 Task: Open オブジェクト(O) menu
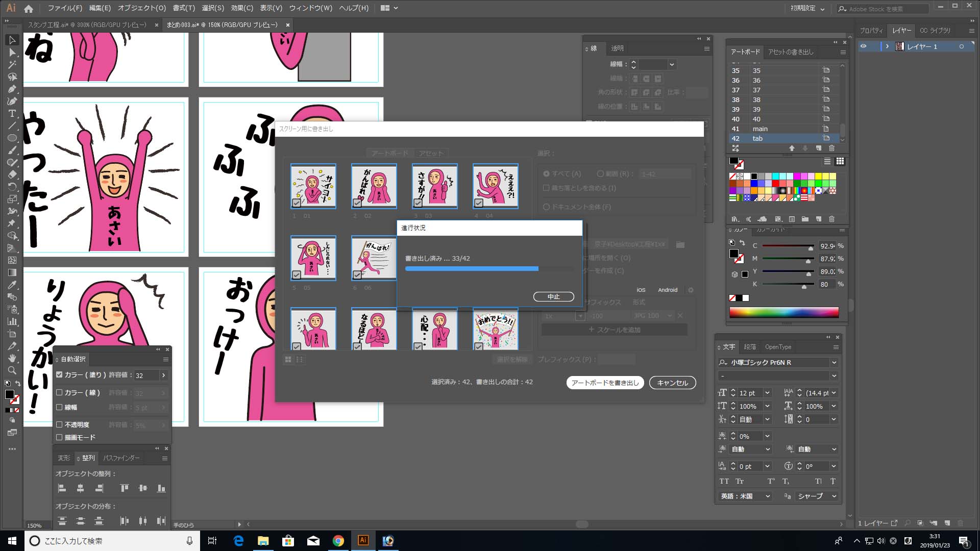click(x=141, y=8)
